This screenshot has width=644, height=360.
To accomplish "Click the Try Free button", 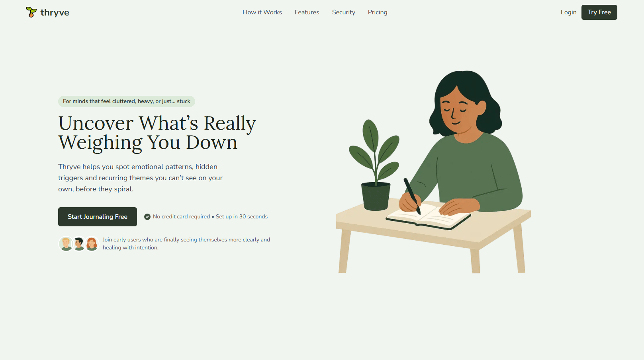I will coord(599,12).
